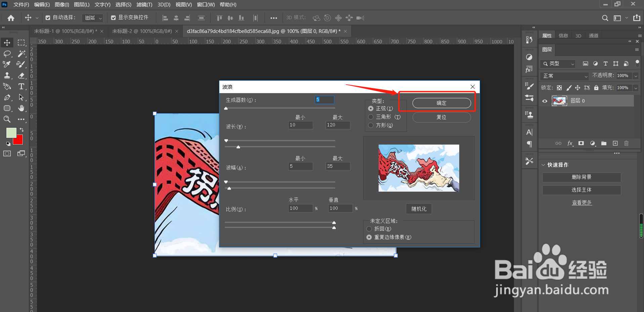
Task: Open the share icon at top right
Action: [637, 18]
